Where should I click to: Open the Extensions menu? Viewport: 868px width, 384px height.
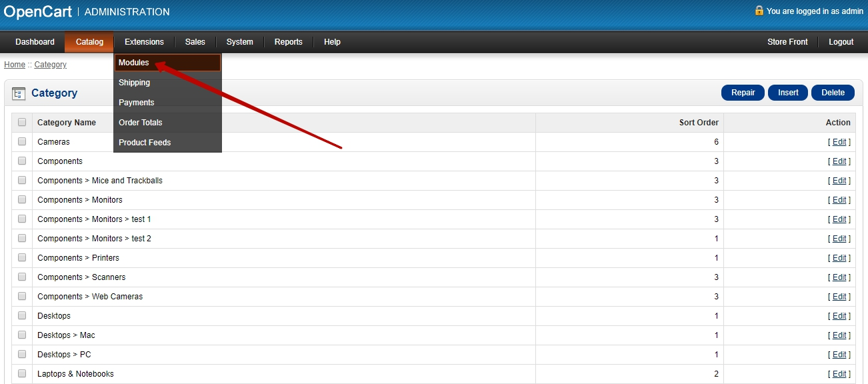tap(144, 42)
